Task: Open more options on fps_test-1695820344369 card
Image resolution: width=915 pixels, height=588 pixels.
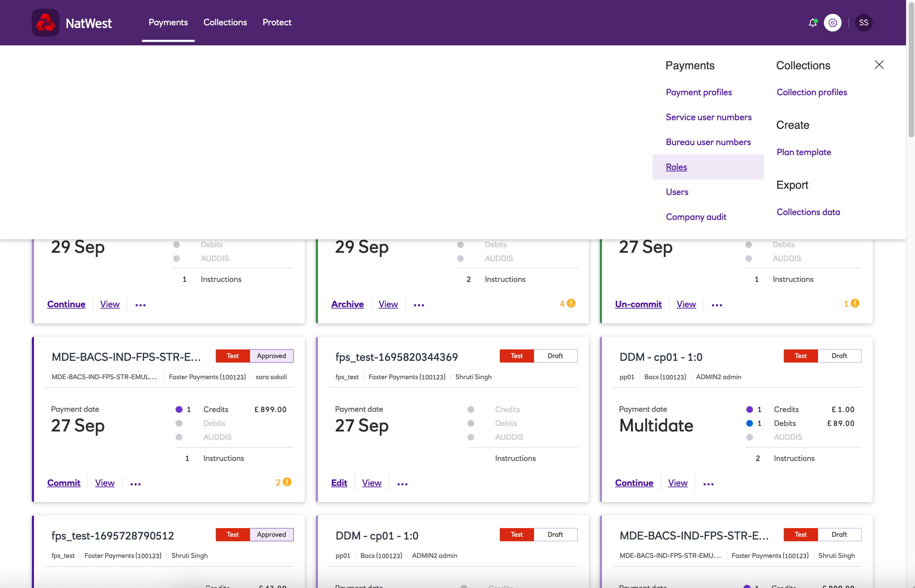Action: tap(402, 484)
